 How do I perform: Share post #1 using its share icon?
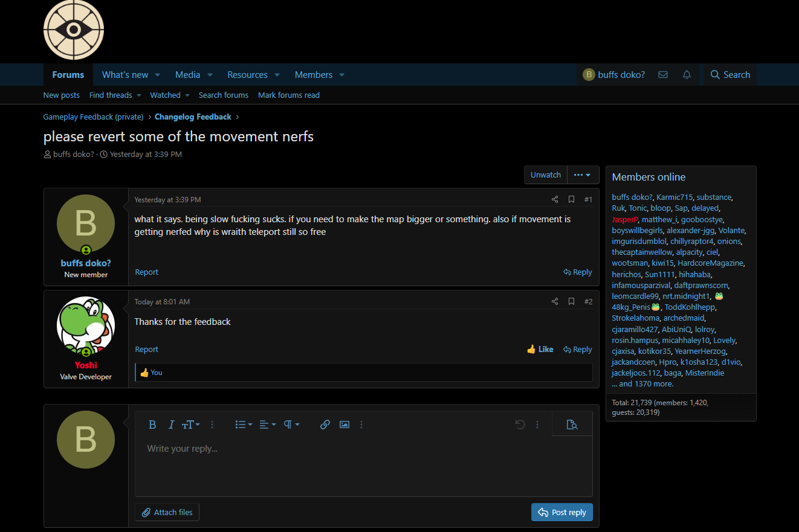coord(555,199)
